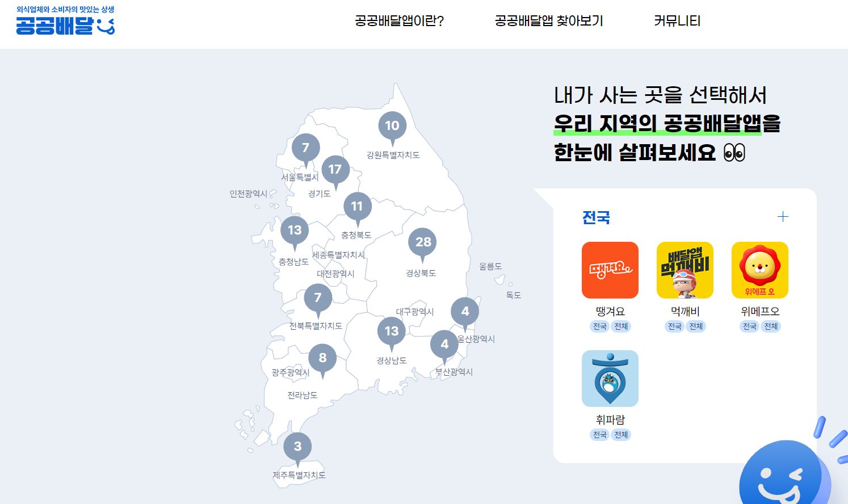Click the 전체 tag under 위메프오
Screen dimensions: 848x504
(771, 326)
